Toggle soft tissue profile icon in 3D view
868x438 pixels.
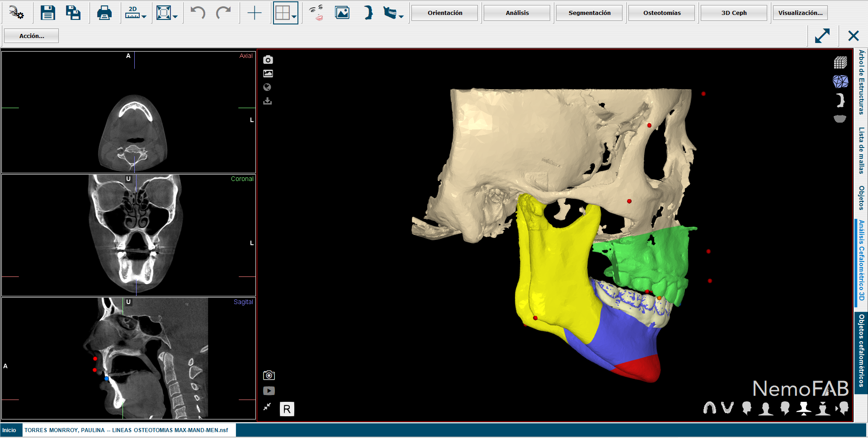click(840, 100)
